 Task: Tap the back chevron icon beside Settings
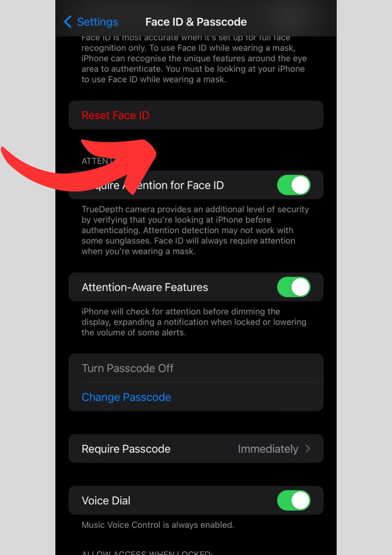(x=68, y=22)
